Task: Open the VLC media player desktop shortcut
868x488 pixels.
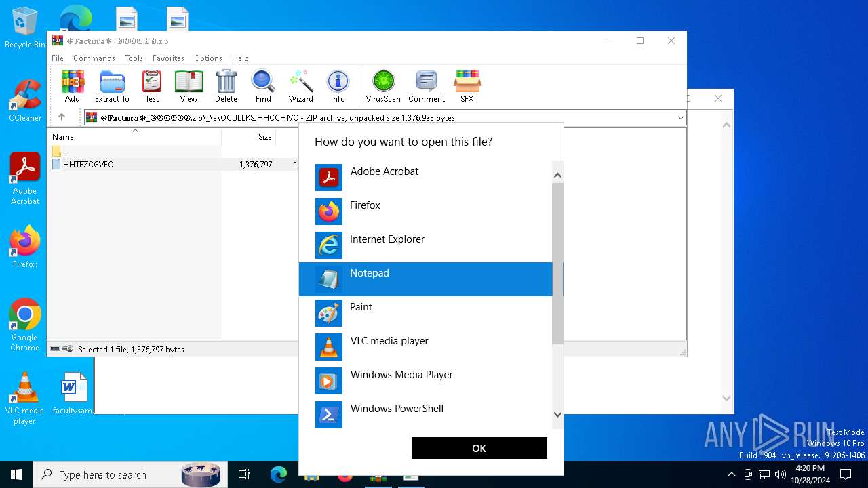Action: (25, 399)
